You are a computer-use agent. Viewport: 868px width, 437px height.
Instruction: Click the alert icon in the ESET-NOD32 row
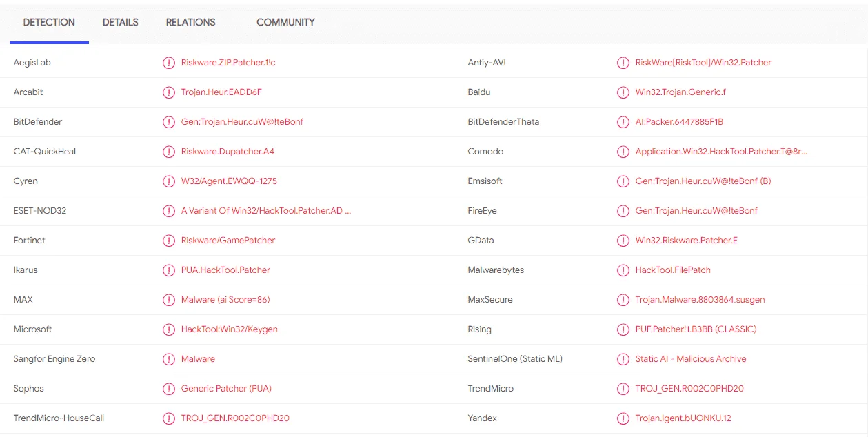169,211
